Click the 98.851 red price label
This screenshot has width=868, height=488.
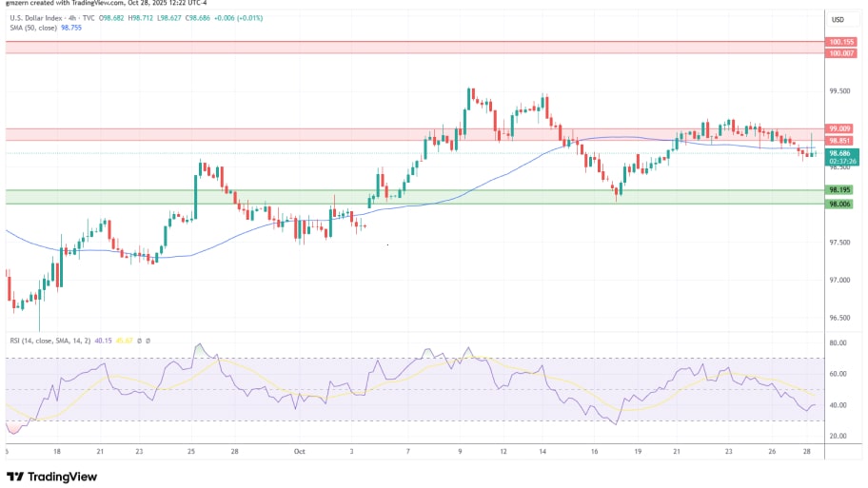tap(840, 141)
